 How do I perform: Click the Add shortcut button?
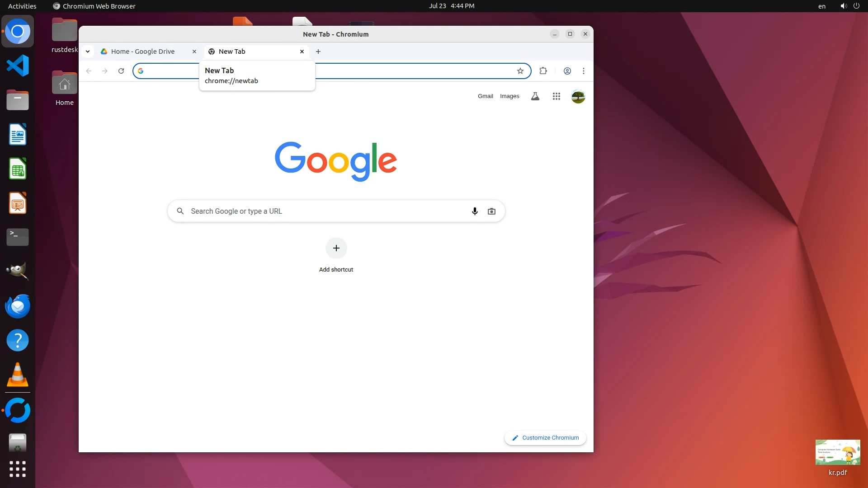(x=336, y=248)
